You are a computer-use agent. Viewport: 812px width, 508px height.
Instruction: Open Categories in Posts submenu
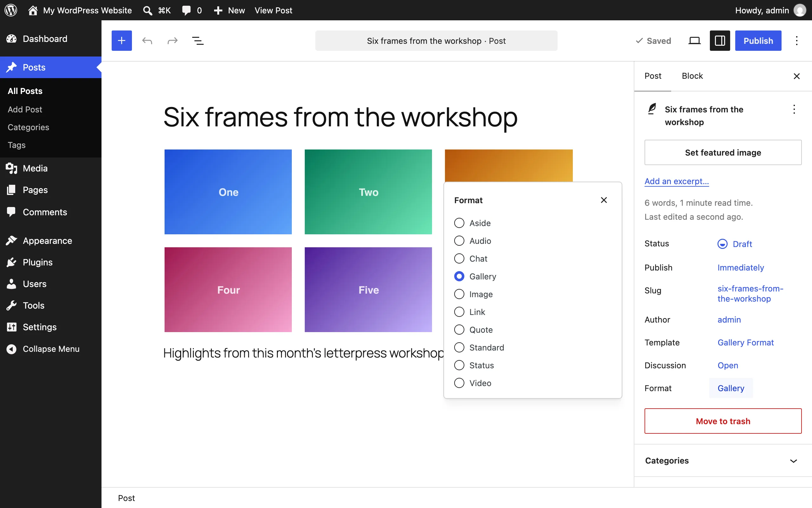click(x=29, y=127)
